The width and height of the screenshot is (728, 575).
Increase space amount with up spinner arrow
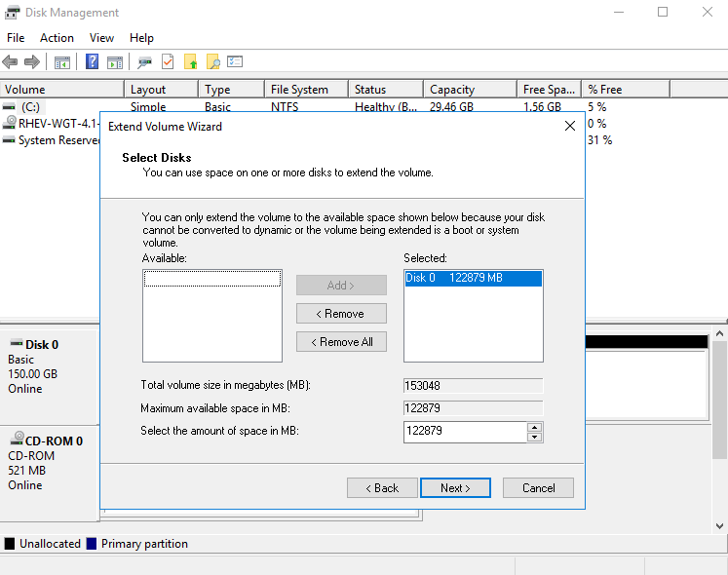point(534,427)
